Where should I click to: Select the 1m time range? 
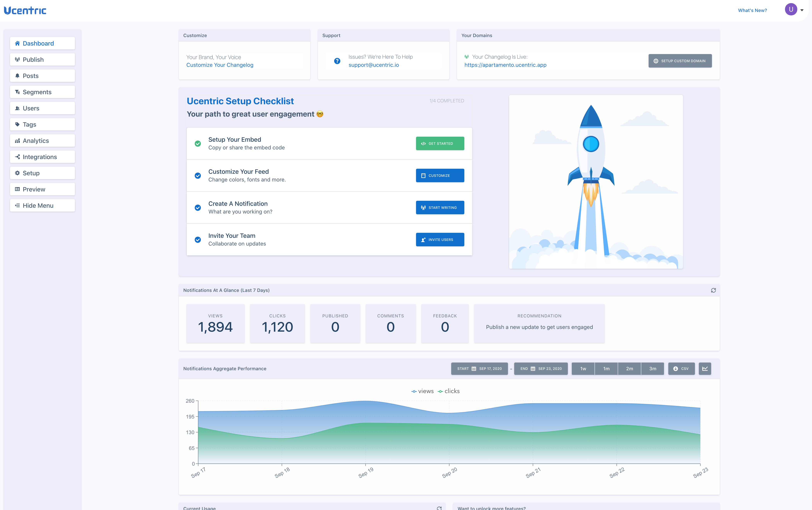coord(606,369)
